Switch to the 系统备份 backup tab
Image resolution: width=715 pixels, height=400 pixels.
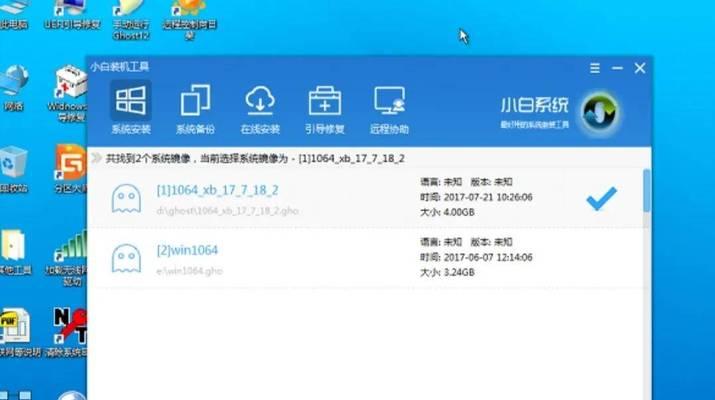195,109
